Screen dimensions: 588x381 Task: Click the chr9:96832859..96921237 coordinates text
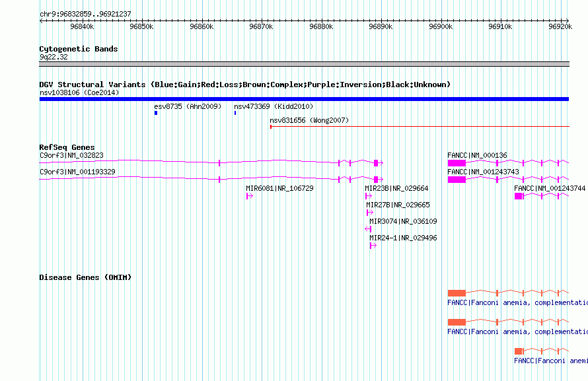(85, 14)
